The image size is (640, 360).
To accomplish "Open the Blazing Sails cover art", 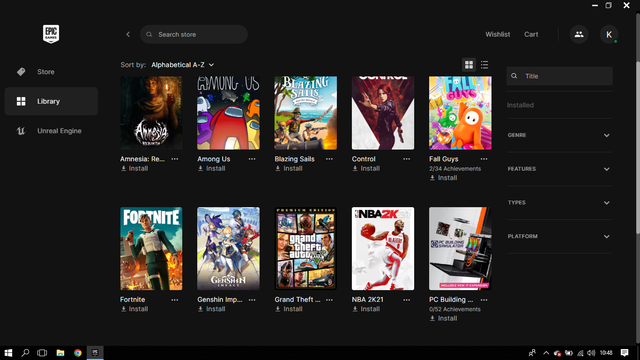I will (306, 113).
